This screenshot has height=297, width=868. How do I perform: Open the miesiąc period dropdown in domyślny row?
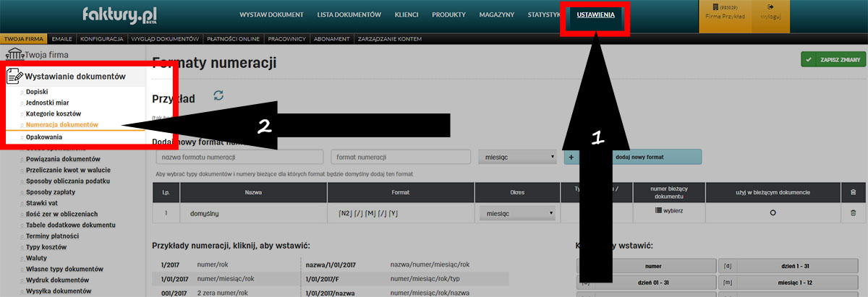(516, 213)
